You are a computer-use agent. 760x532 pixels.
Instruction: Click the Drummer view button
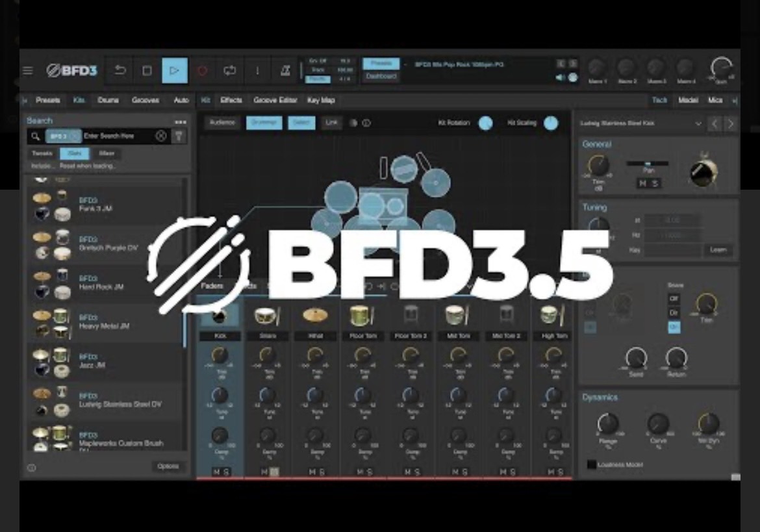(x=264, y=123)
